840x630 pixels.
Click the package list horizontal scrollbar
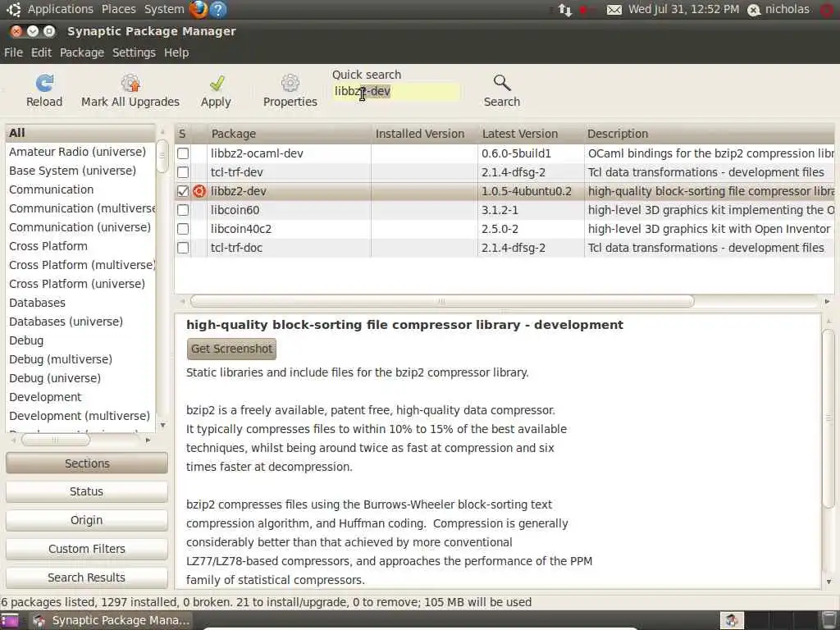(x=442, y=301)
